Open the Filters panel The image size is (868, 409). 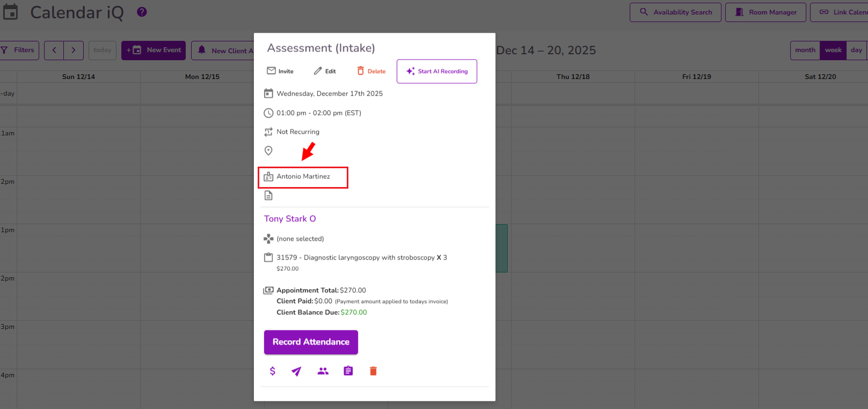pyautogui.click(x=19, y=50)
